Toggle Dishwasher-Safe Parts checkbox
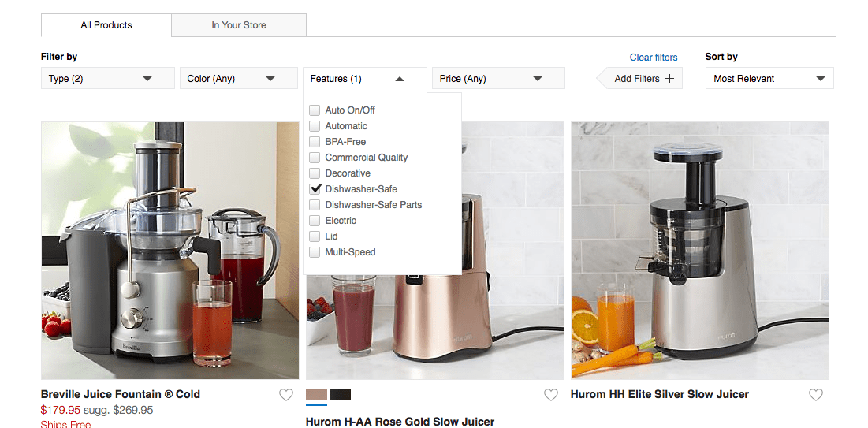 point(315,205)
